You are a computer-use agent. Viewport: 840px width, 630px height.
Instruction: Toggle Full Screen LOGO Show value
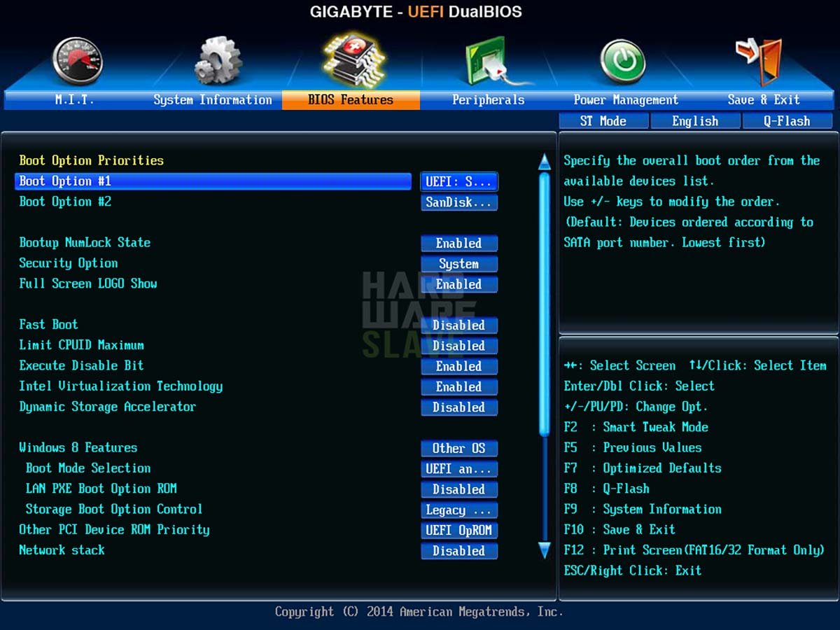click(459, 284)
